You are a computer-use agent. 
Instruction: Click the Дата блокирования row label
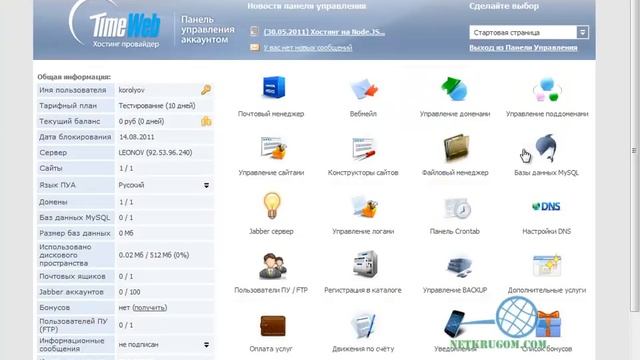[x=75, y=137]
